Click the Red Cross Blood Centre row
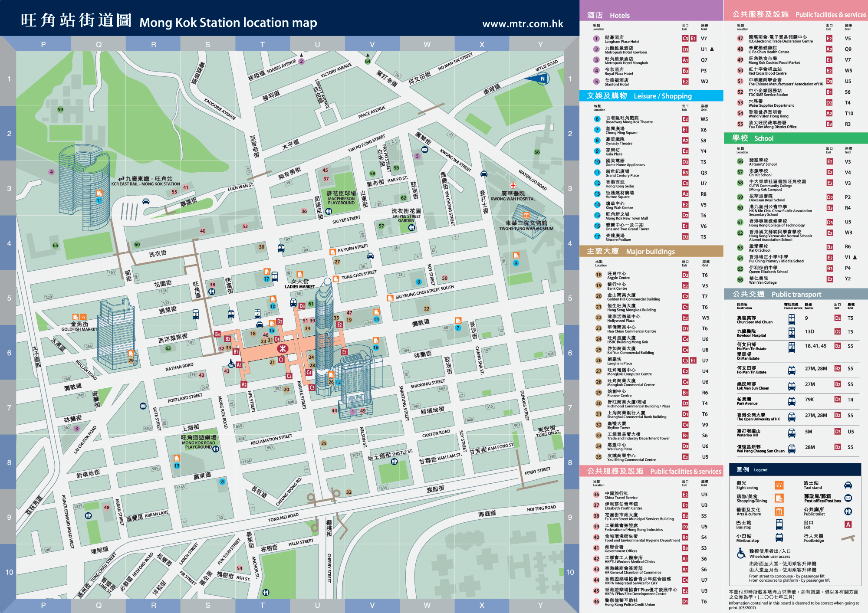The height and width of the screenshot is (613, 868). 796,71
